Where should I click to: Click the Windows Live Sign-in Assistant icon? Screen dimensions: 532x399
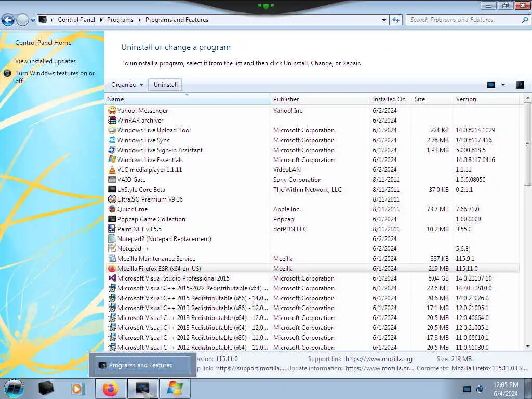point(112,150)
